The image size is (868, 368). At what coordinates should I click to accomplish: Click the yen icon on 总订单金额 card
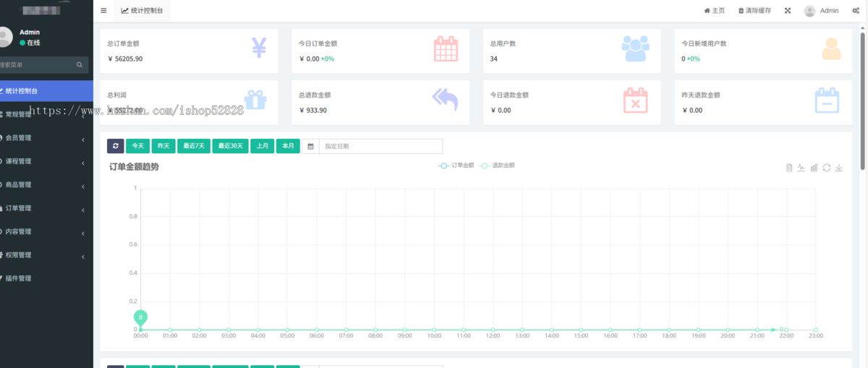(260, 48)
